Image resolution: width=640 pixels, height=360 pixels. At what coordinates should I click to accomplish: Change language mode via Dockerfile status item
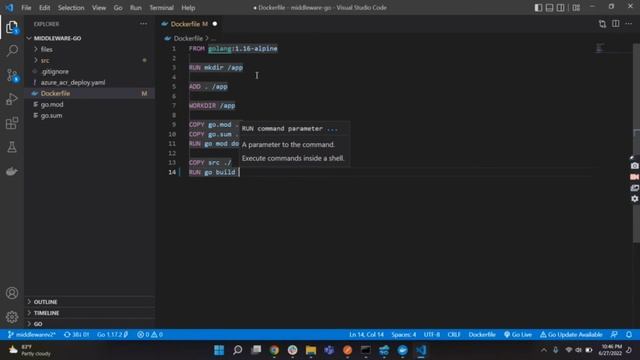click(482, 334)
